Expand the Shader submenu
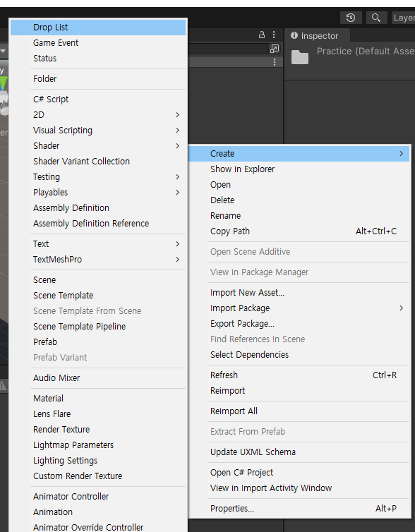Viewport: 415px width, 532px height. 98,146
